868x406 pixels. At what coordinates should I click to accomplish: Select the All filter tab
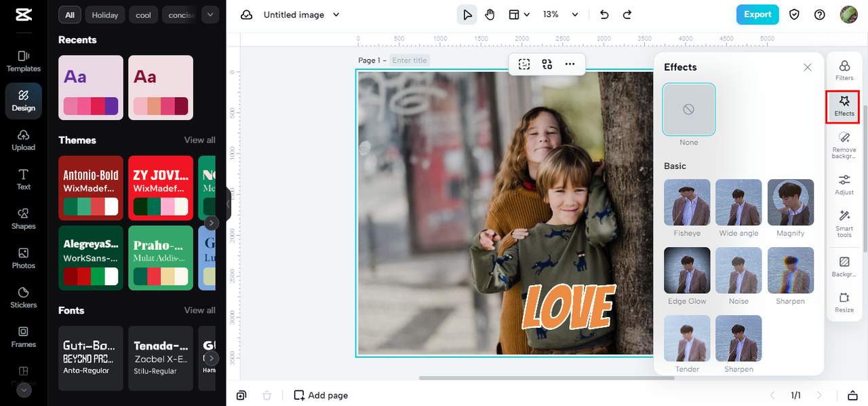pyautogui.click(x=70, y=15)
